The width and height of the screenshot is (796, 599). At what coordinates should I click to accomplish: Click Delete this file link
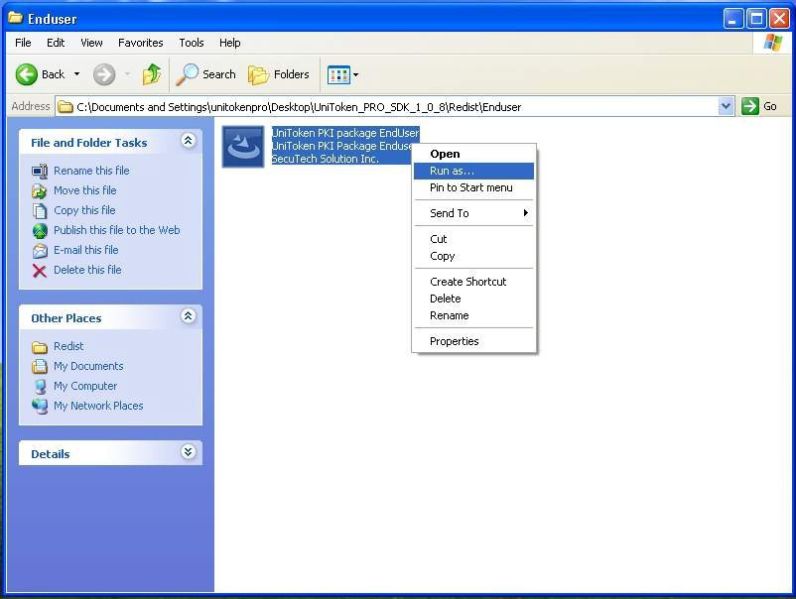coord(87,270)
